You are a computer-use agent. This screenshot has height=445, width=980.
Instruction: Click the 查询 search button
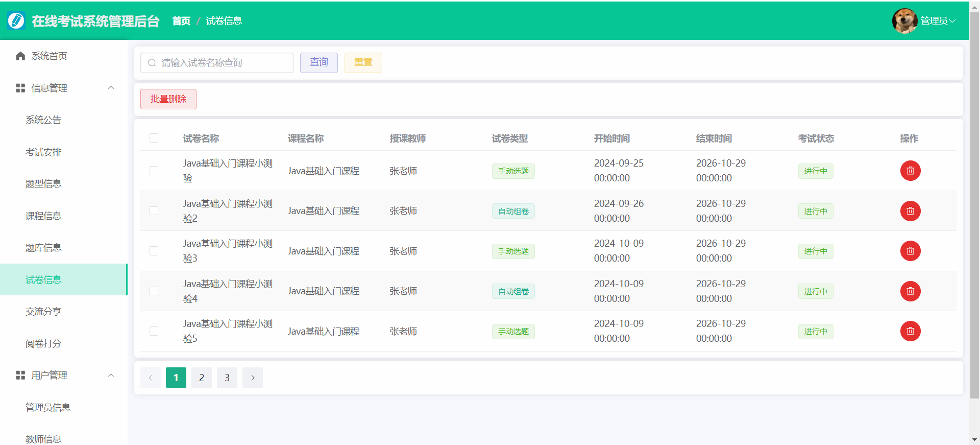[x=319, y=62]
